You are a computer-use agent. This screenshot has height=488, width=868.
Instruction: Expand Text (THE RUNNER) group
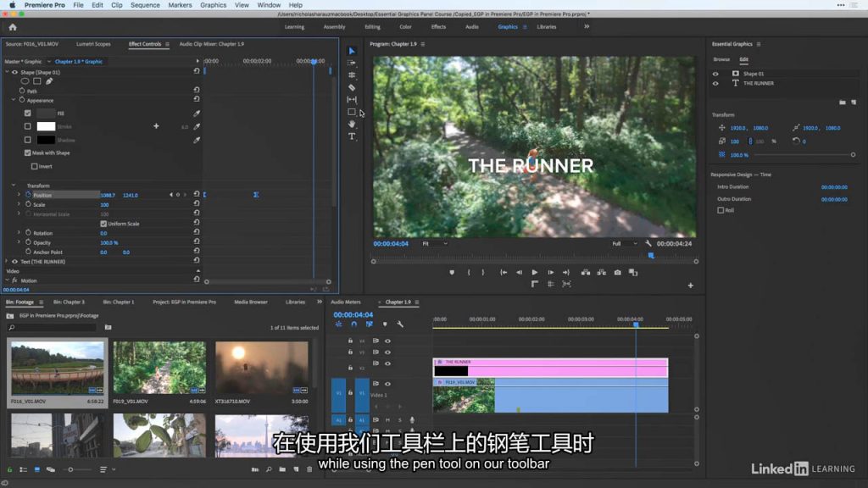click(x=7, y=261)
